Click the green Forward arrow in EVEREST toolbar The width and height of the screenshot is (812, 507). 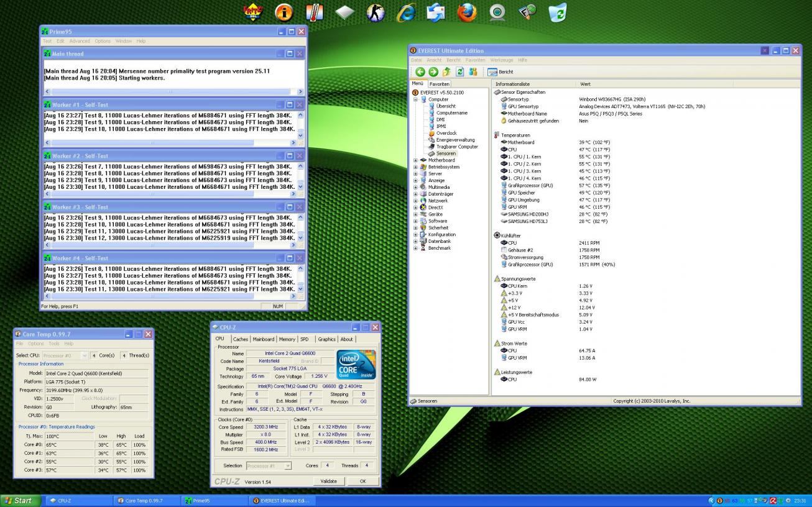(x=433, y=72)
